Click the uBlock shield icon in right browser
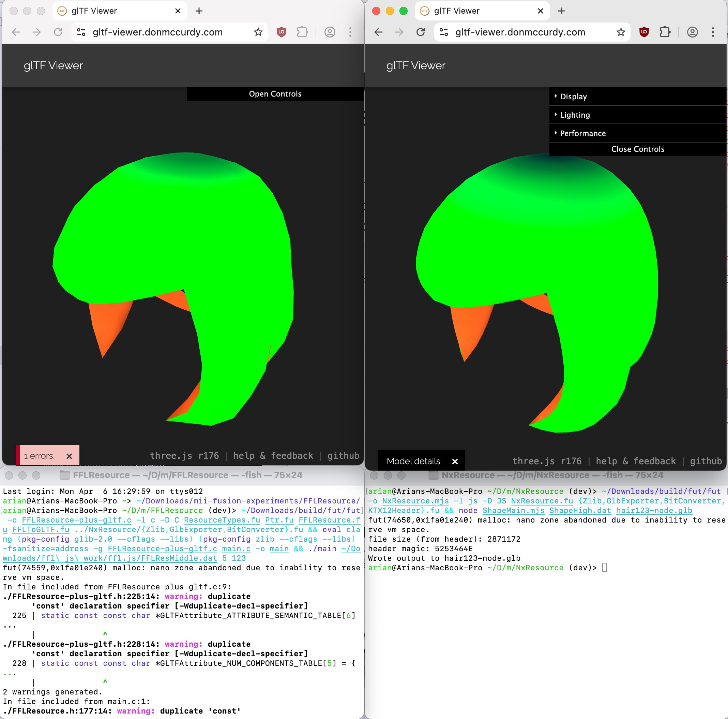Image resolution: width=728 pixels, height=719 pixels. 644,32
